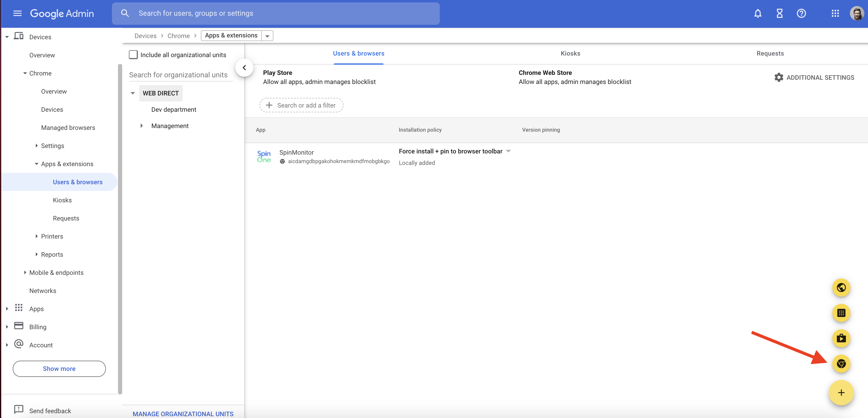Screen dimensions: 868x418
Task: Open the help question mark icon
Action: tap(801, 14)
